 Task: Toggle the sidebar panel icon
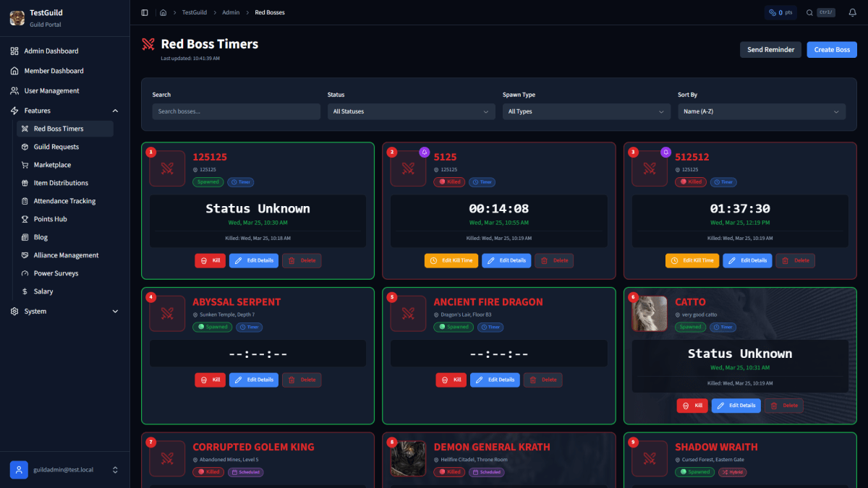(145, 12)
